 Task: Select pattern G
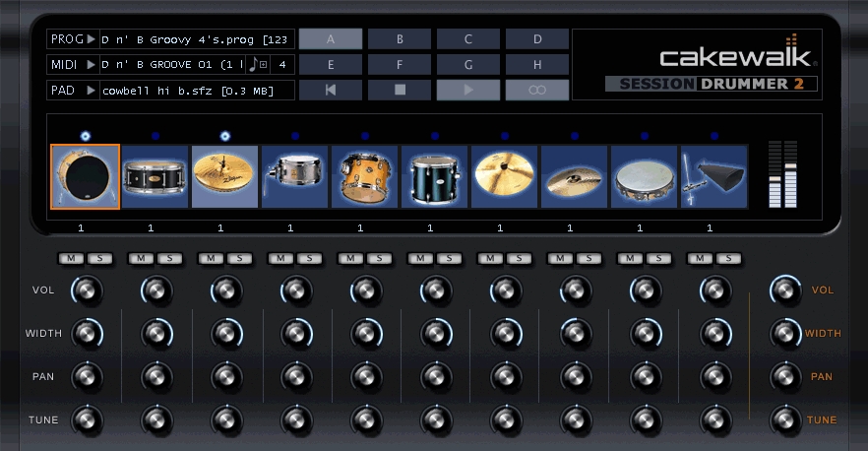click(x=468, y=64)
